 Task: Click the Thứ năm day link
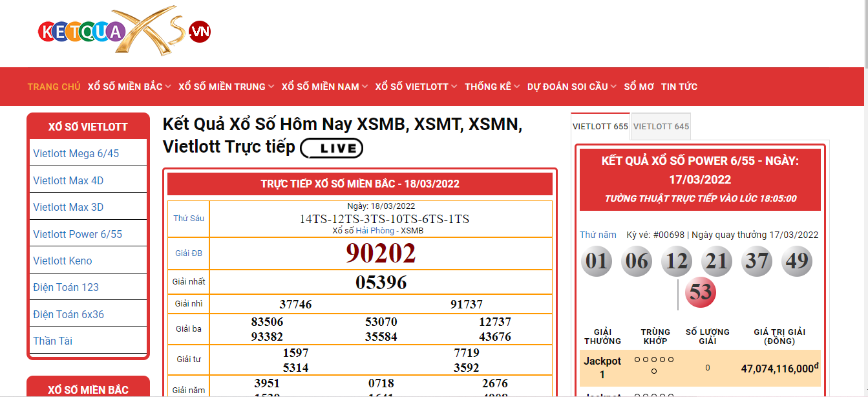tap(598, 235)
